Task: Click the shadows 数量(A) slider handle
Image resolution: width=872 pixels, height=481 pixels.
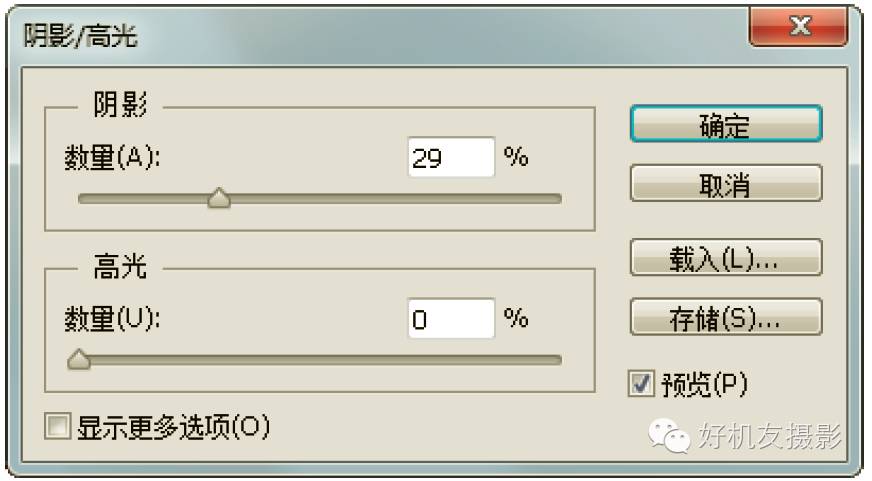Action: pyautogui.click(x=219, y=198)
